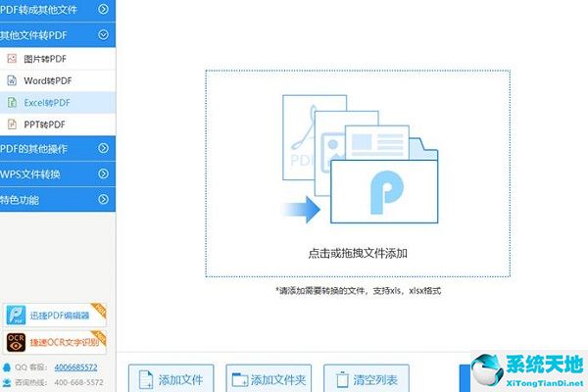This screenshot has width=588, height=392.
Task: Collapse the 其他文件转PDF section chevron
Action: click(x=103, y=35)
